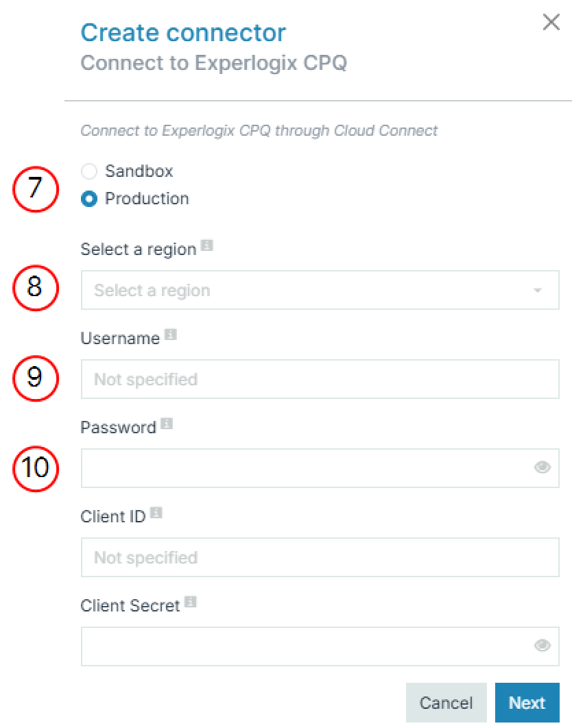Cancel the connector creation
The width and height of the screenshot is (572, 728).
[x=446, y=703]
